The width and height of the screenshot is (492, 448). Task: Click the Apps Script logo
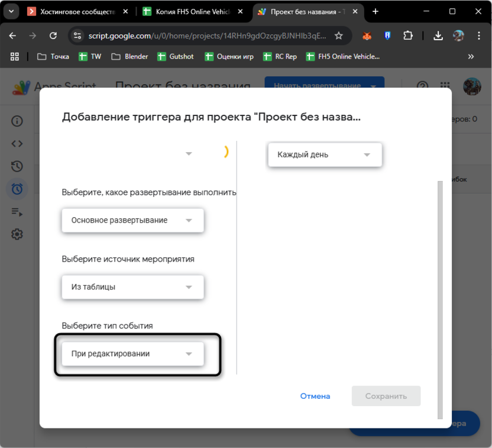pos(21,87)
